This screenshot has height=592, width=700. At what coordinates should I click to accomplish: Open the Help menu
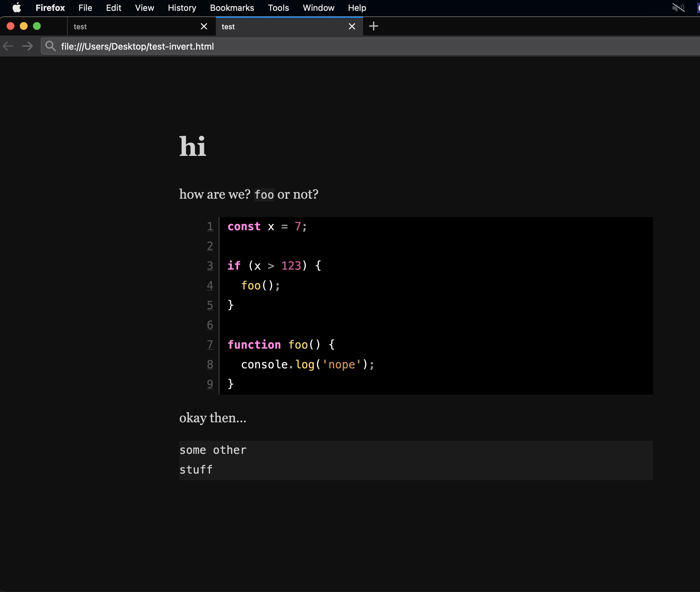point(357,8)
